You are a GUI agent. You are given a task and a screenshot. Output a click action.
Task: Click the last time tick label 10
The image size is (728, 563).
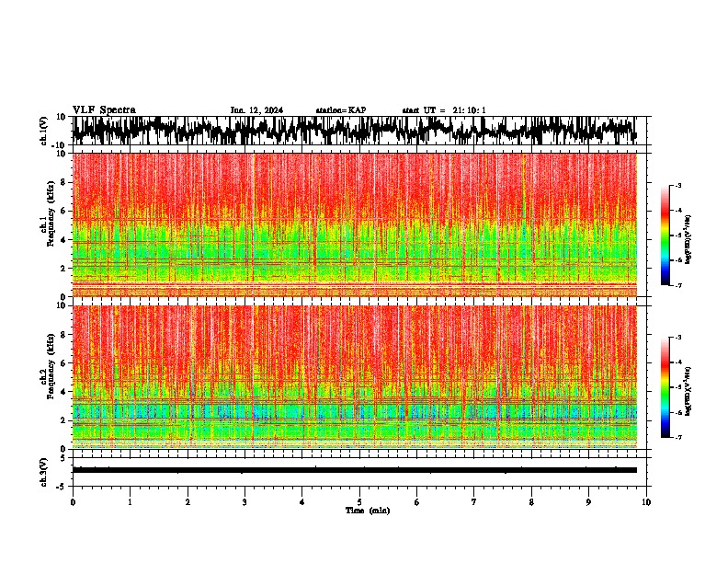(x=646, y=502)
